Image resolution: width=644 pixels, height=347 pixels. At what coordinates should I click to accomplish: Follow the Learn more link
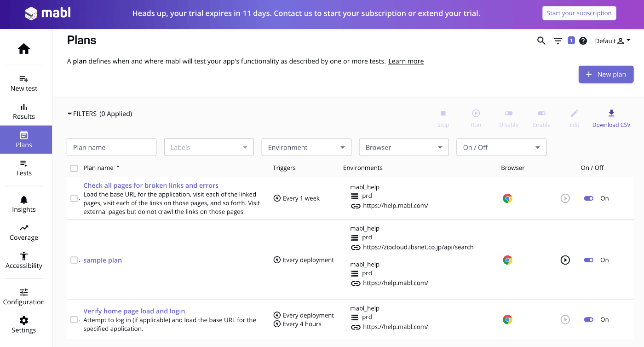(x=406, y=61)
